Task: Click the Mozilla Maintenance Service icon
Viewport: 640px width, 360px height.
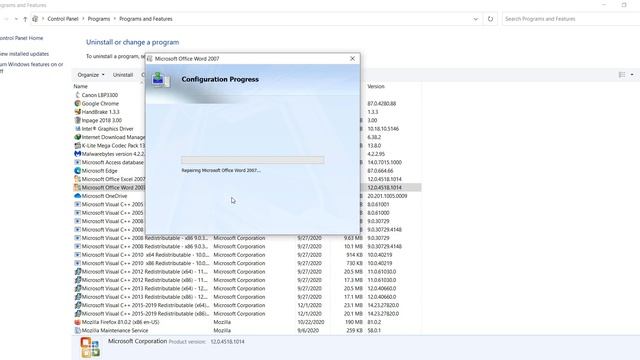Action: [x=78, y=331]
